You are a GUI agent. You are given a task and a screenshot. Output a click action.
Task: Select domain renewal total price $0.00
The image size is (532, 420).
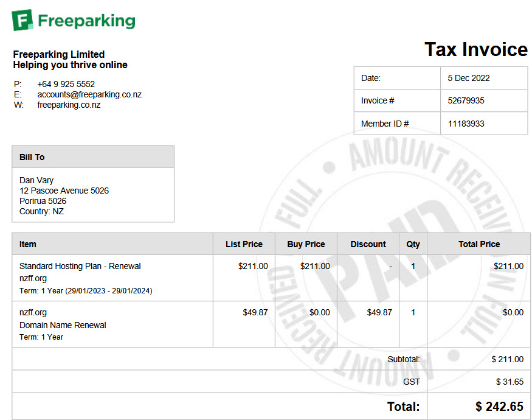pos(513,312)
